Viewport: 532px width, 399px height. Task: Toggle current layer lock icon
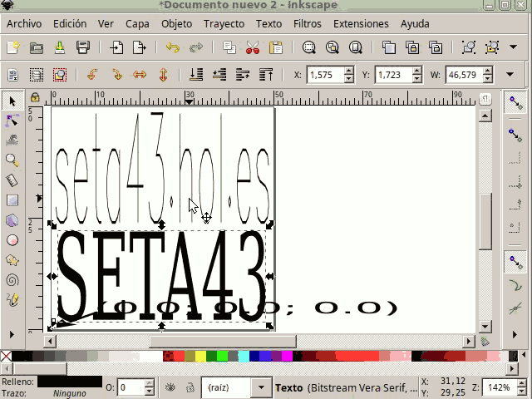[x=189, y=387]
